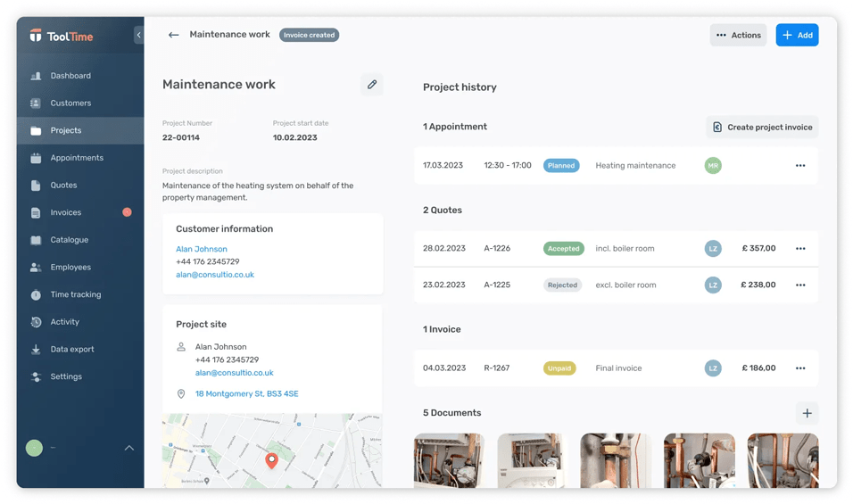Click the Accepted status badge
This screenshot has width=853, height=504.
[564, 249]
